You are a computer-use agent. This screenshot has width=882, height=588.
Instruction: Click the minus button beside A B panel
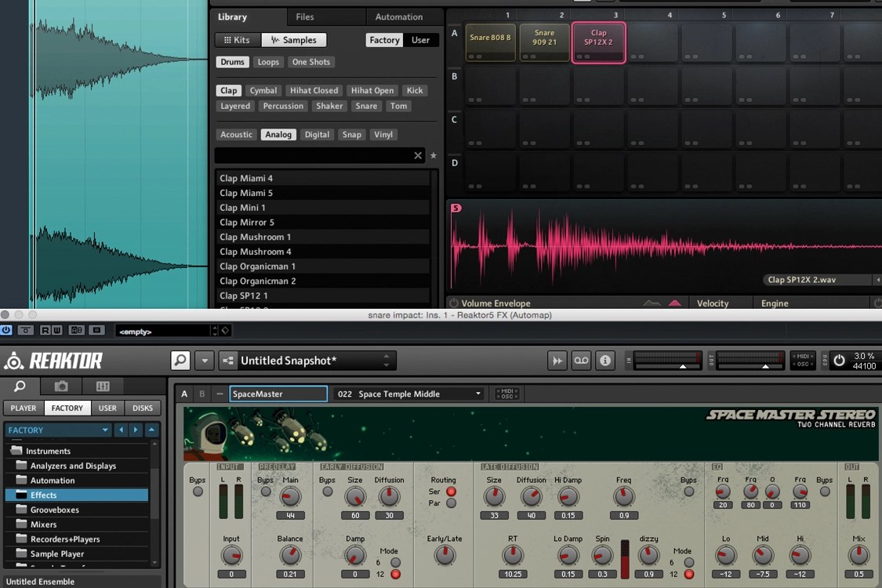point(220,394)
